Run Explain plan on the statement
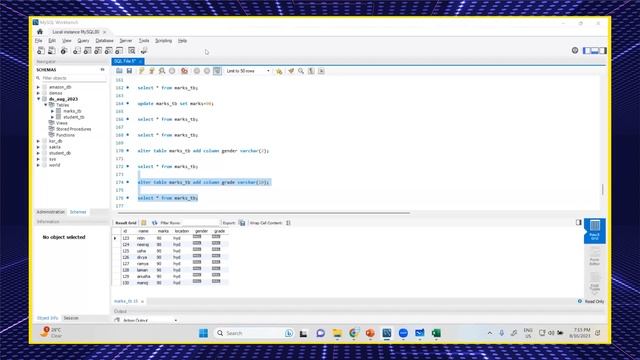The height and width of the screenshot is (360, 640). pos(162,71)
